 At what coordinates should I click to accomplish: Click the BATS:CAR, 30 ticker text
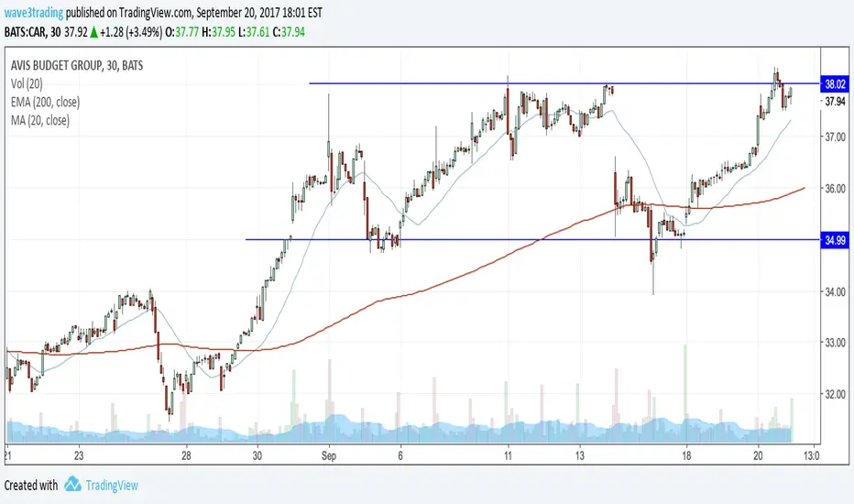pos(33,32)
